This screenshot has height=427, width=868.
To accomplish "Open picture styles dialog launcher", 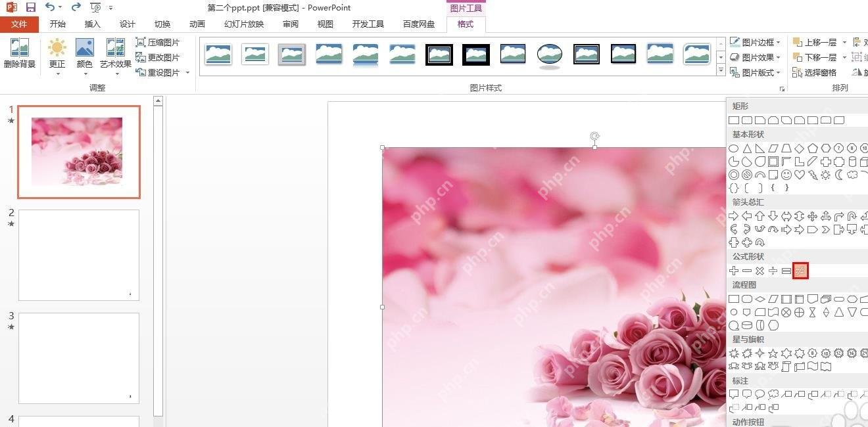I will [782, 88].
